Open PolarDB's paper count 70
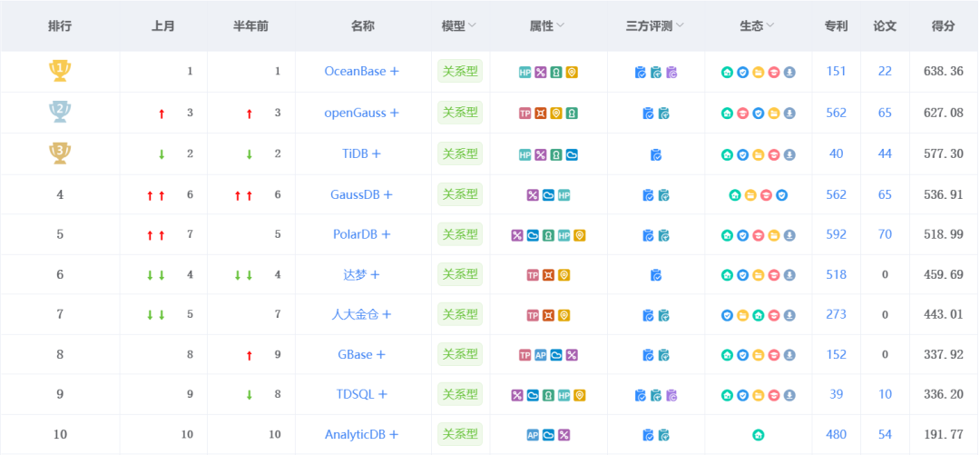The image size is (980, 455). pos(885,234)
